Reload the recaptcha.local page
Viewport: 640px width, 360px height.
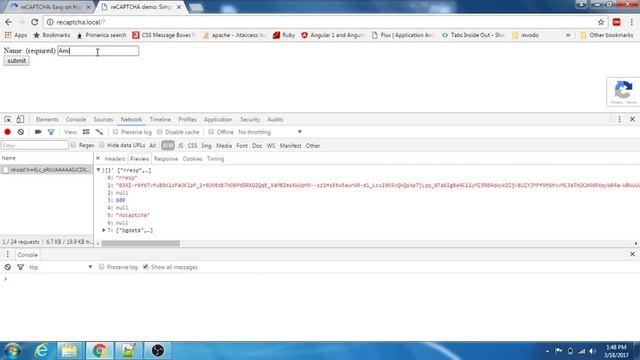35,22
